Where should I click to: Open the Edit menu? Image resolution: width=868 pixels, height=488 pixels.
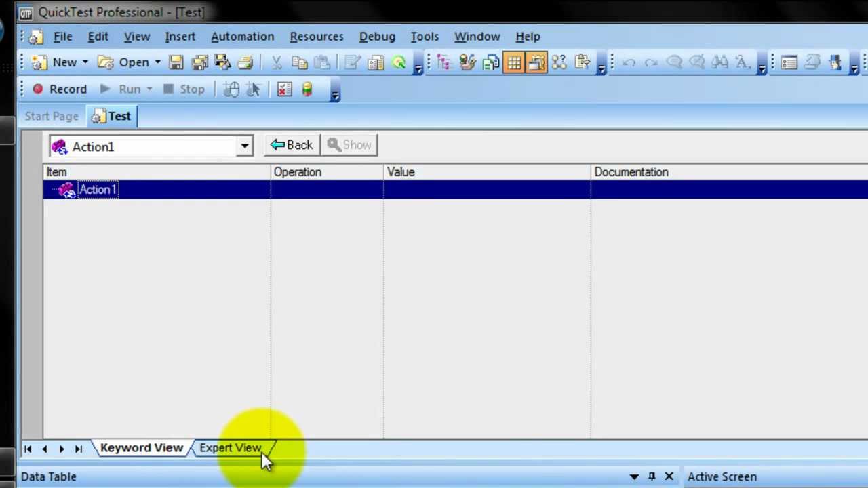[x=98, y=37]
